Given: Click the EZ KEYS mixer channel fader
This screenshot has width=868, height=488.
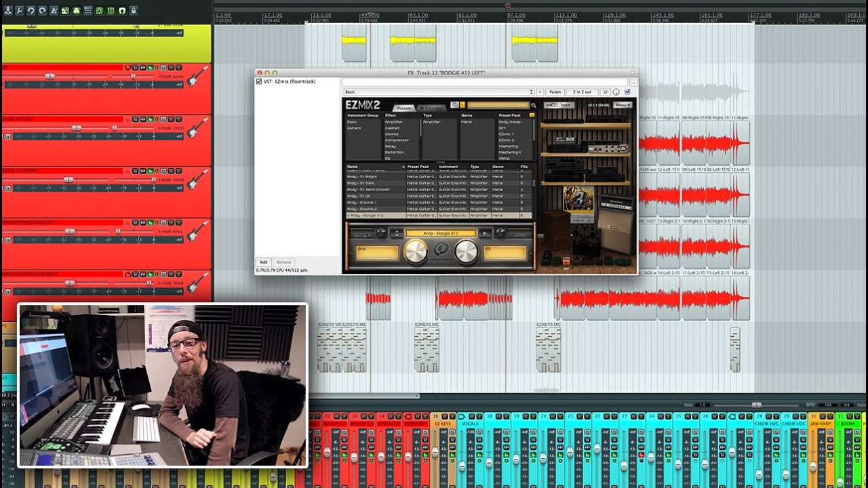Looking at the screenshot, I should tap(435, 452).
